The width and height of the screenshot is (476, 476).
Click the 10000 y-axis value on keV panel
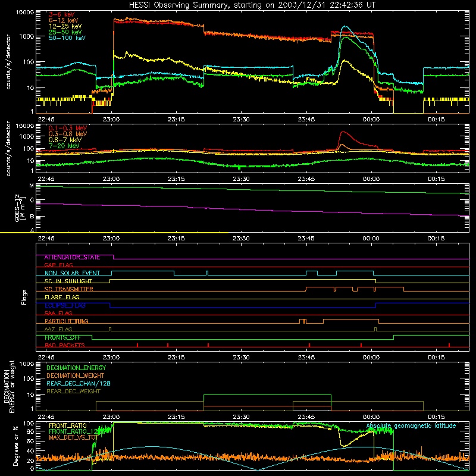pyautogui.click(x=25, y=12)
